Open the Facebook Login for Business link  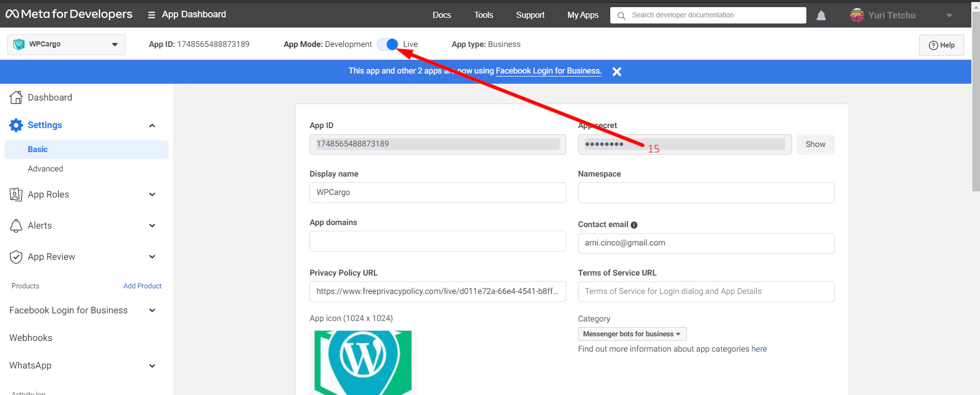click(x=548, y=71)
